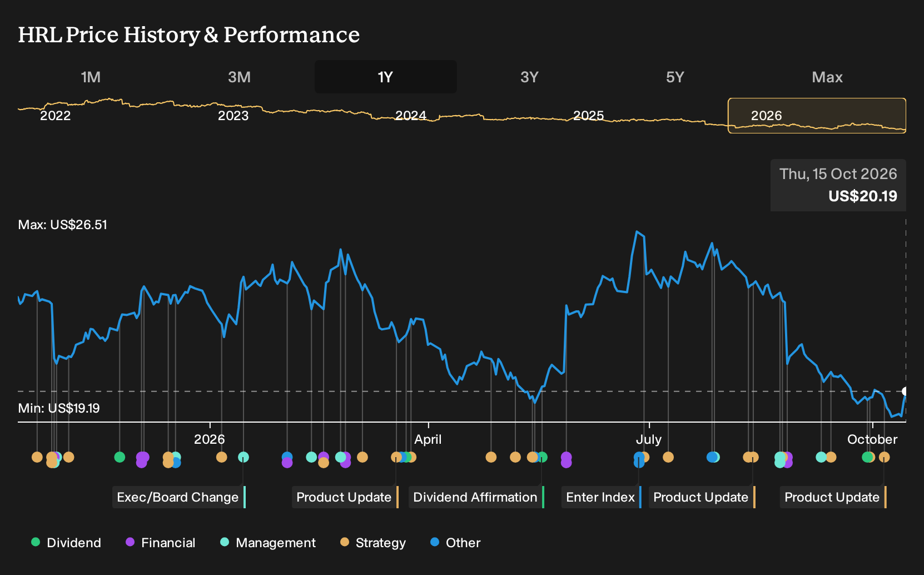Click the white current-price marker at the line's end
The height and width of the screenshot is (575, 924).
coord(905,391)
